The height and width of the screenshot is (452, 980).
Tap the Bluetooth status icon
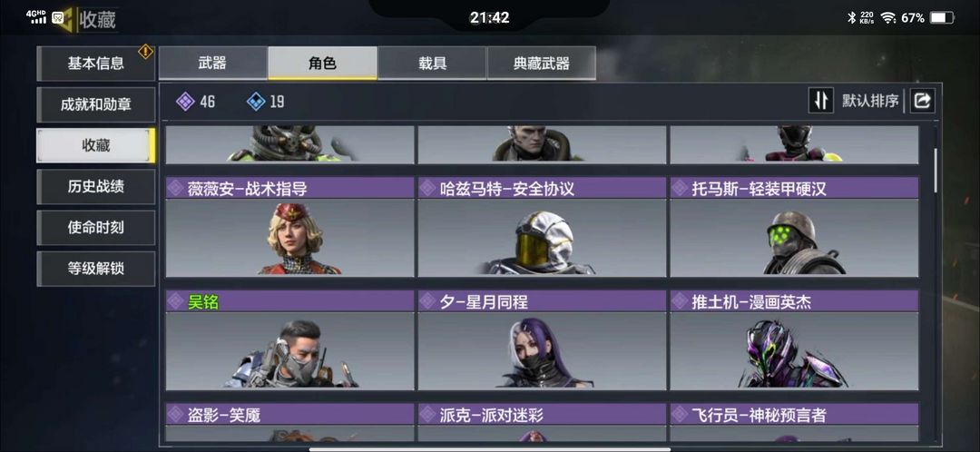point(851,18)
